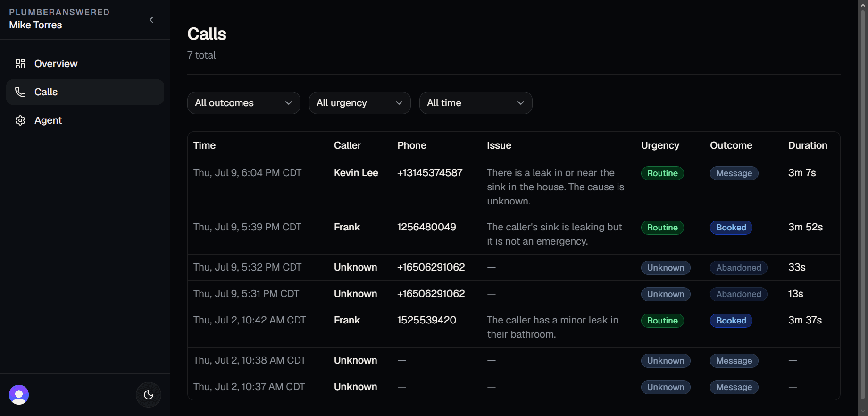
Task: Expand the All outcomes dropdown
Action: (244, 103)
